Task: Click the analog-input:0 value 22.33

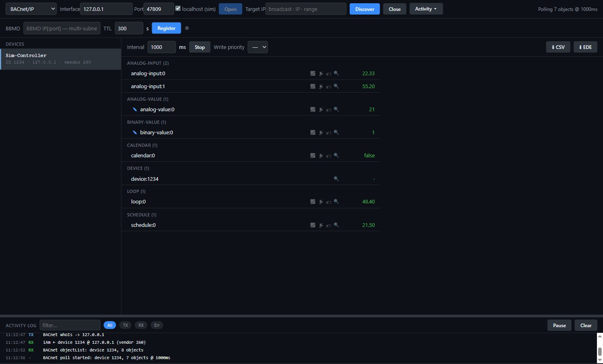Action: (368, 74)
